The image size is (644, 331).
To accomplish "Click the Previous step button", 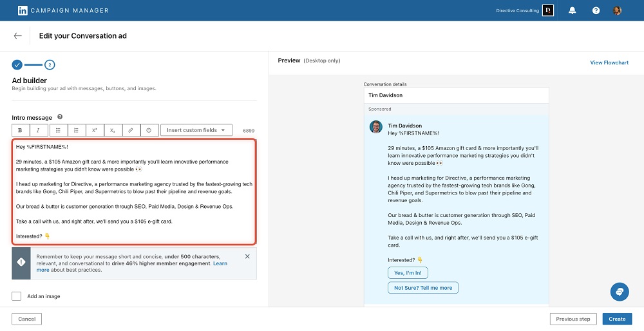I will pyautogui.click(x=573, y=319).
